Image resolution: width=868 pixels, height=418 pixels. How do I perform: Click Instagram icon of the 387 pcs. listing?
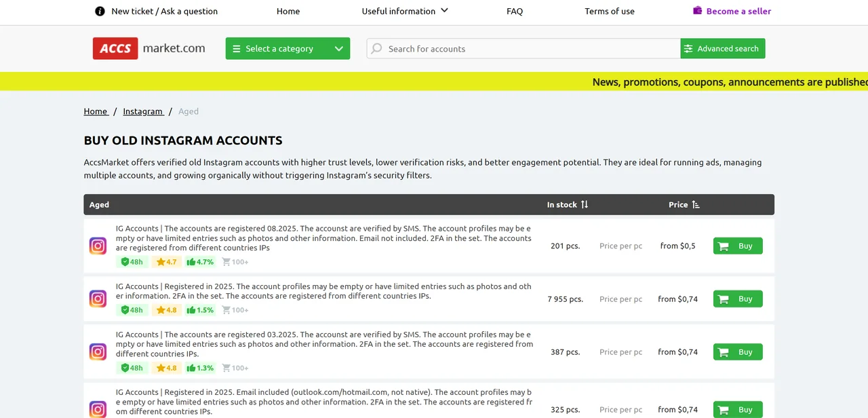(98, 351)
